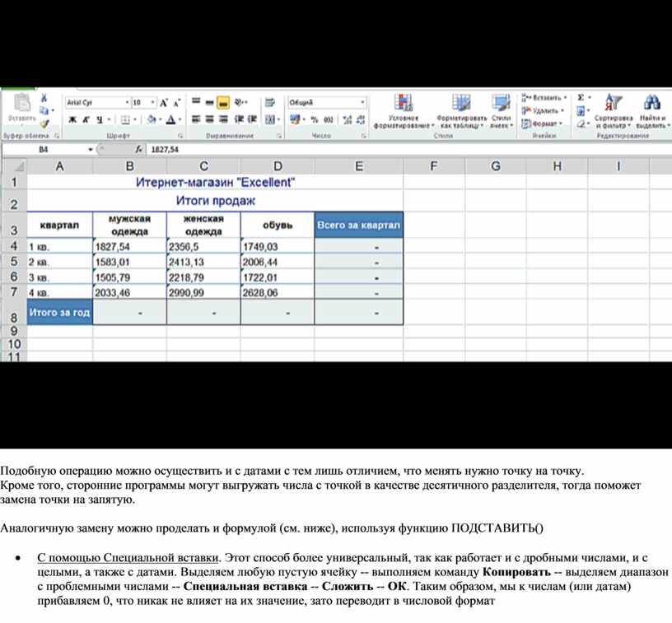Click the font color A swatch
The width and height of the screenshot is (672, 623).
(170, 120)
